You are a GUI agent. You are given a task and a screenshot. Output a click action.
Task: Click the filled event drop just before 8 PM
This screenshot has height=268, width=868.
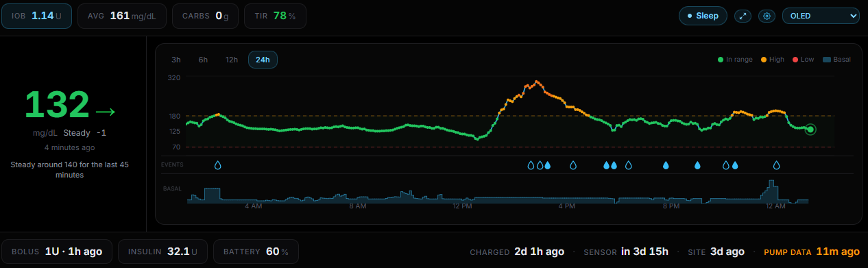tap(665, 165)
